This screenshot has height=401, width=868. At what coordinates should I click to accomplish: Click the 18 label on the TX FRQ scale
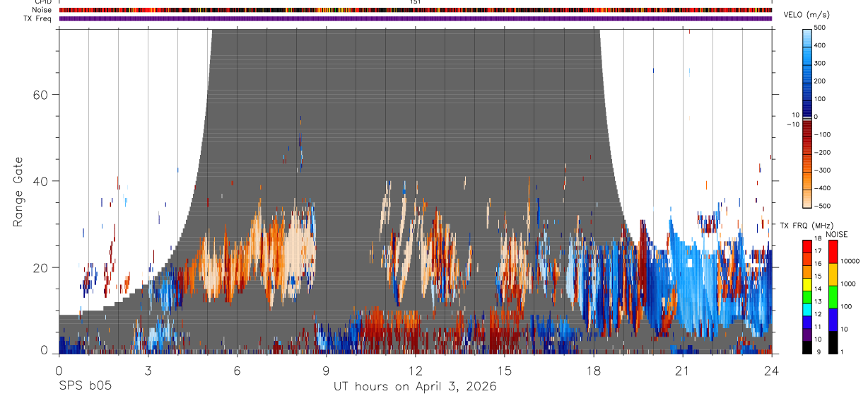pyautogui.click(x=816, y=239)
